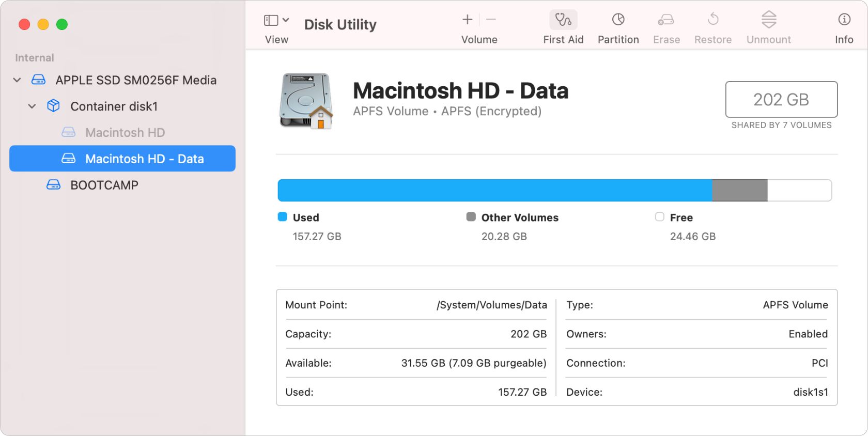The width and height of the screenshot is (868, 436).
Task: Run First Aid on the volume
Action: pos(563,21)
